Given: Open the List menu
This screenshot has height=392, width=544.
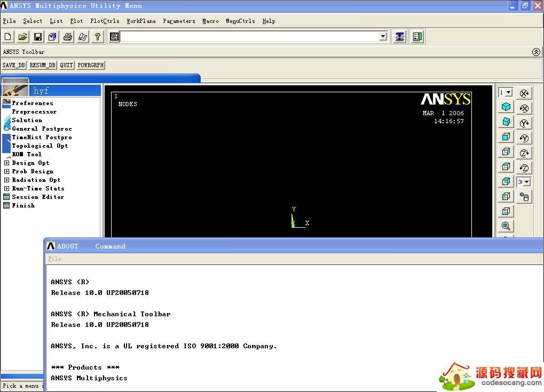Looking at the screenshot, I should coord(56,21).
